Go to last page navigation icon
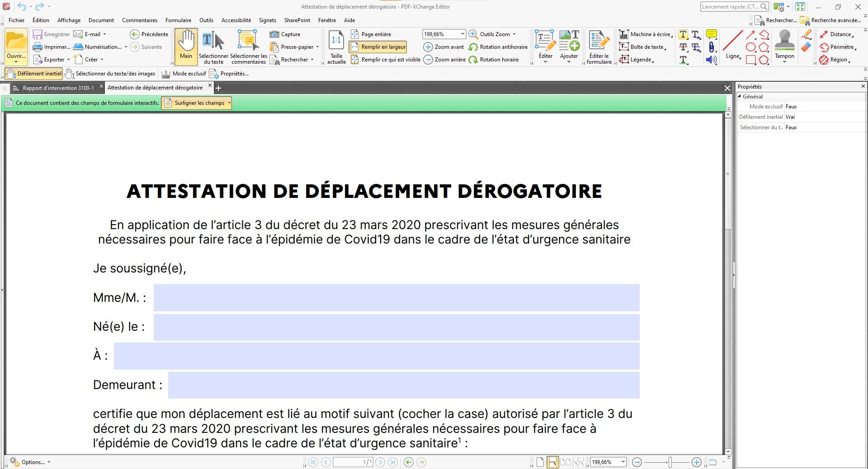 [x=393, y=462]
